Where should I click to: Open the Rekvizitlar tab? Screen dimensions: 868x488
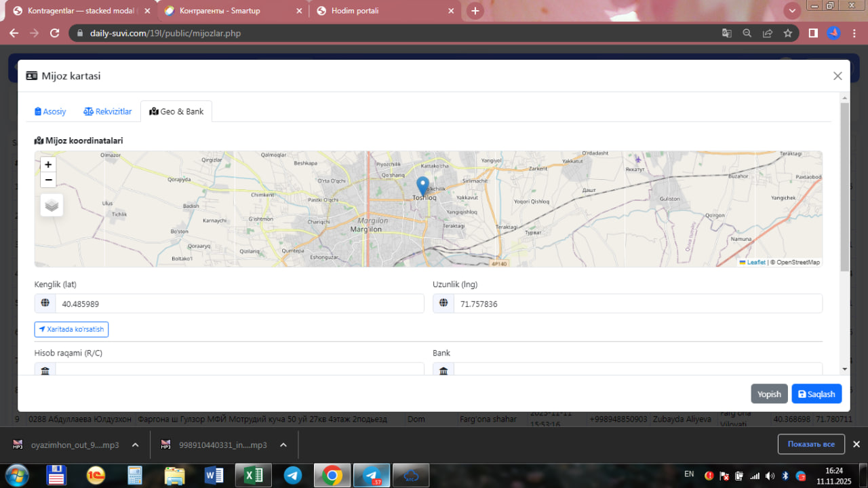(x=107, y=111)
